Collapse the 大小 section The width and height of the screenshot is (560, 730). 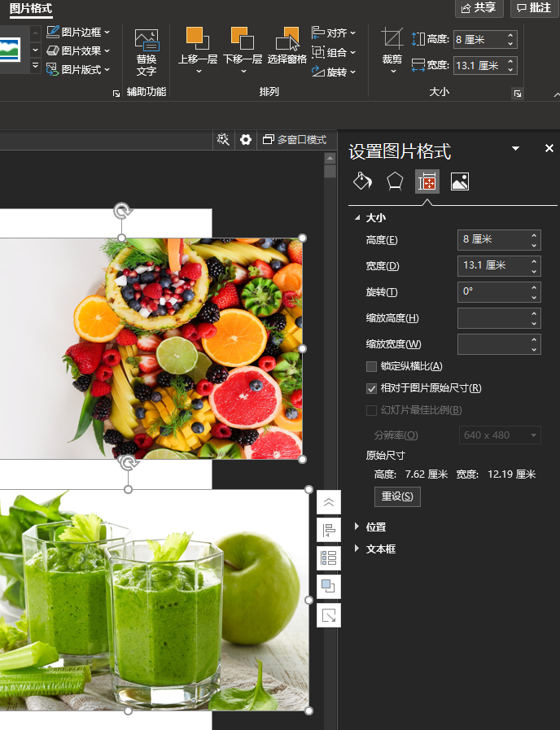pyautogui.click(x=357, y=217)
